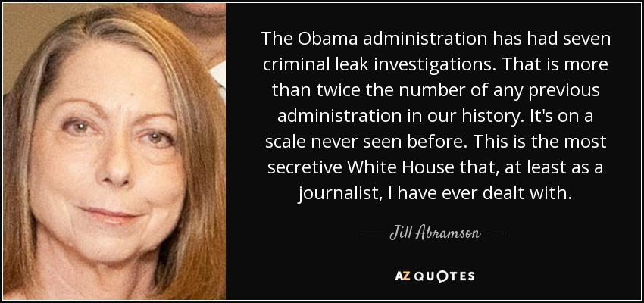Click the dash left of author name
Viewport: 644px width, 303px height.
(370, 233)
